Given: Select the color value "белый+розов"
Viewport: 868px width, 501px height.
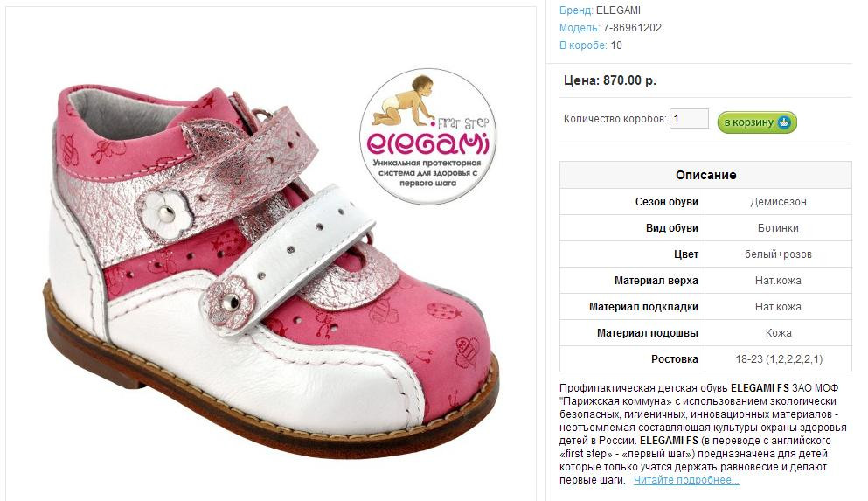Looking at the screenshot, I should (x=778, y=254).
